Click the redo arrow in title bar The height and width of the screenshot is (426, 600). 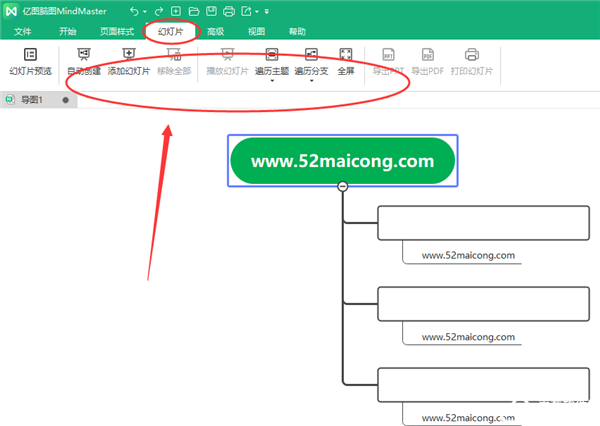158,11
